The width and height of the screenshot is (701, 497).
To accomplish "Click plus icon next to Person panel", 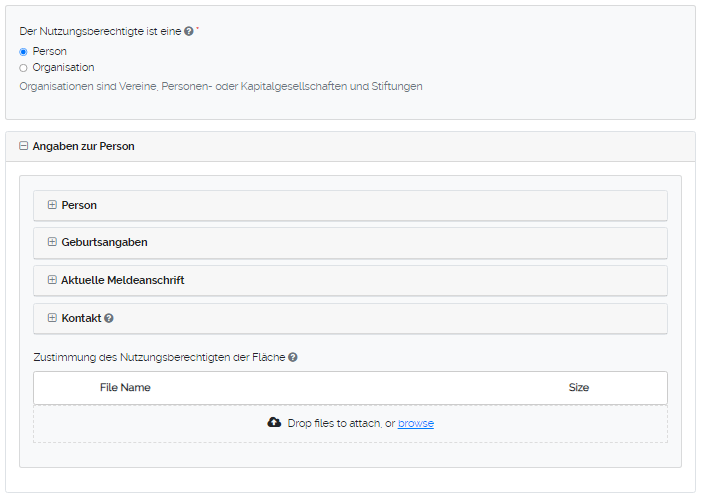I will [x=52, y=205].
